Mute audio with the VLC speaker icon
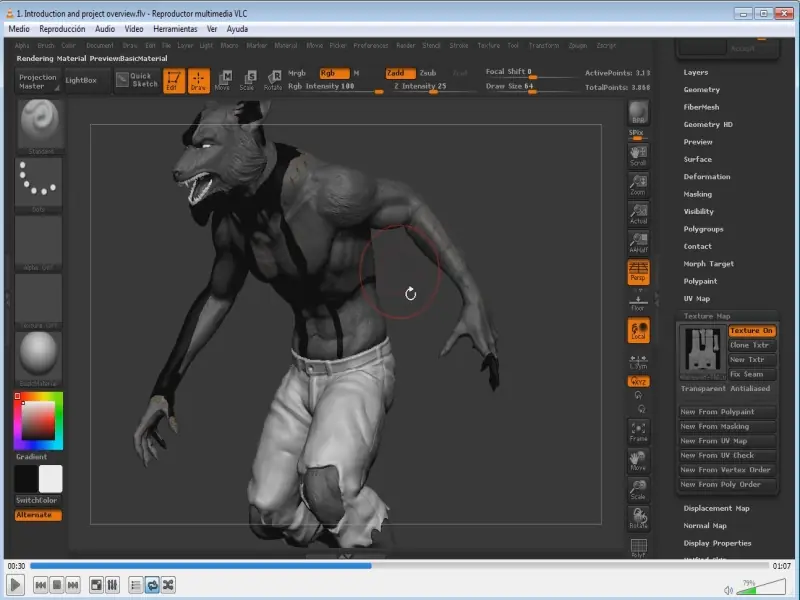800x600 pixels. click(728, 590)
